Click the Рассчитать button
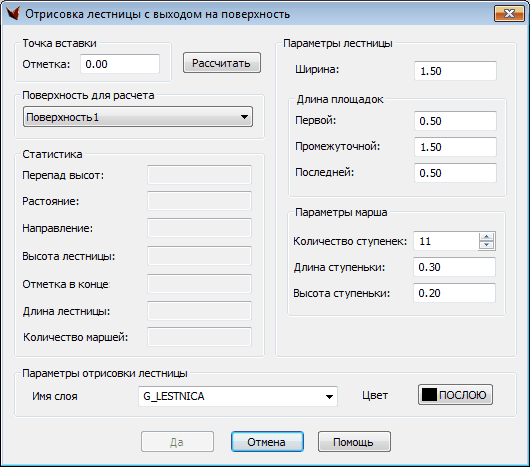 click(222, 63)
